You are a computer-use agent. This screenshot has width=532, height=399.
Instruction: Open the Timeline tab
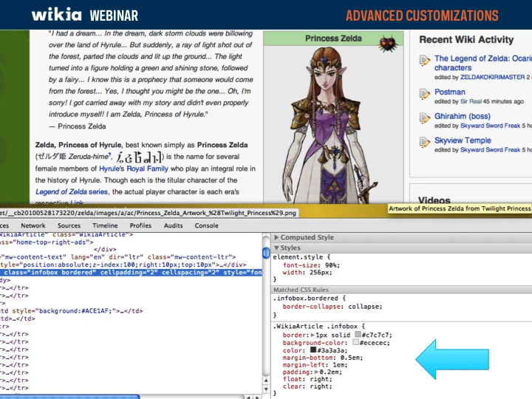pyautogui.click(x=105, y=225)
